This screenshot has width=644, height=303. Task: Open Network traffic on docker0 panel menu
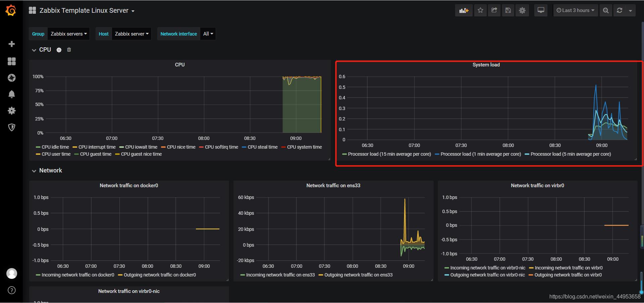pos(129,185)
